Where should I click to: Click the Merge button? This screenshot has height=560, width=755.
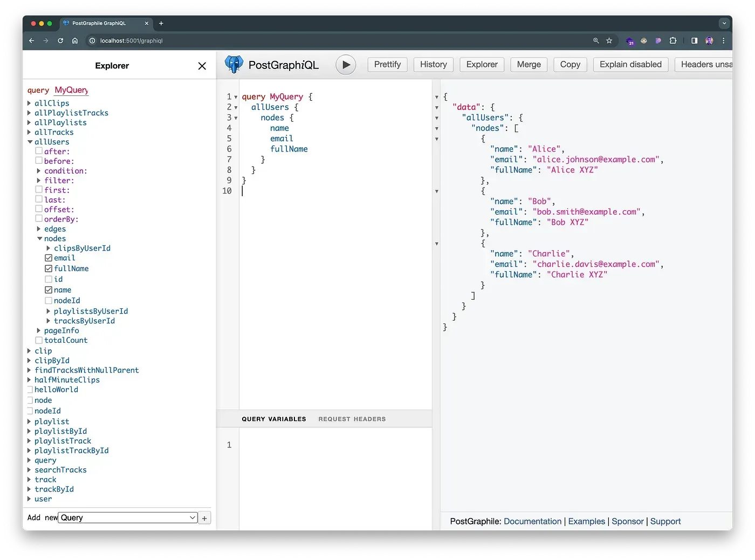[x=529, y=65]
